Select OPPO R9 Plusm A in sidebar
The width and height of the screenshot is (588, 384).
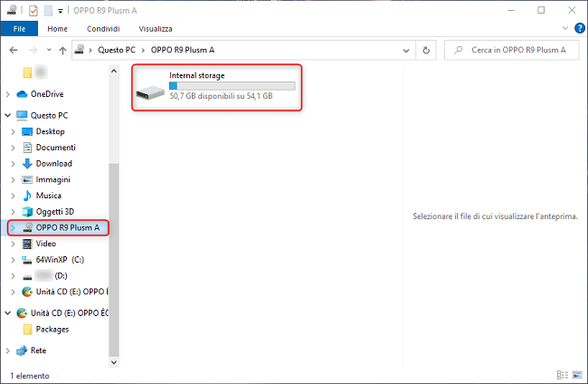68,228
